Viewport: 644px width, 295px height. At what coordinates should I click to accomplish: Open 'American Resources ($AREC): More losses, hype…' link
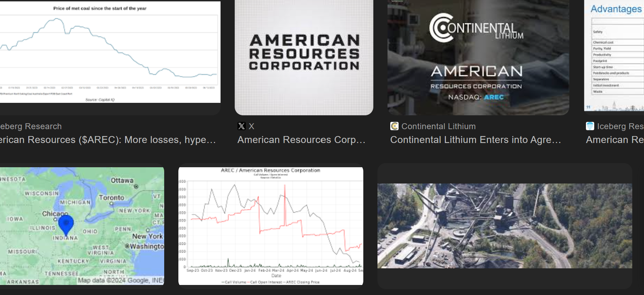pyautogui.click(x=108, y=140)
